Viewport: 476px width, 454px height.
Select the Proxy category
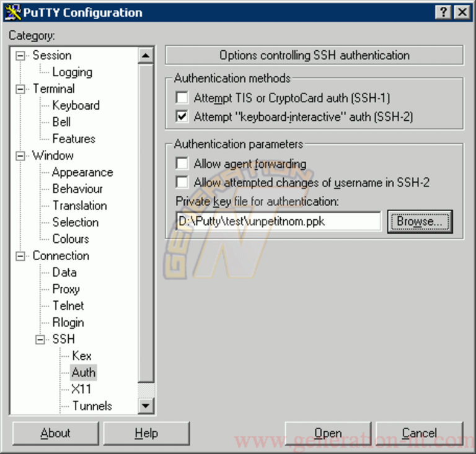66,289
